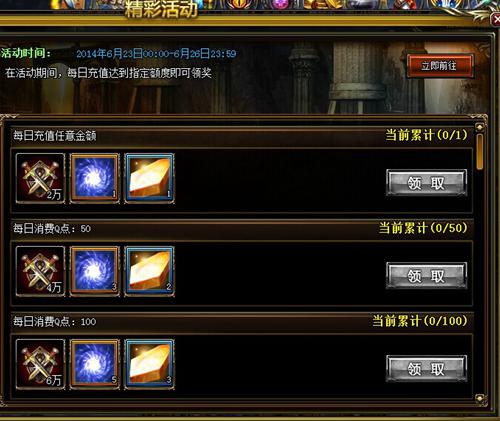
Task: Click the 当前累计(0/100) progress label
Action: (420, 321)
